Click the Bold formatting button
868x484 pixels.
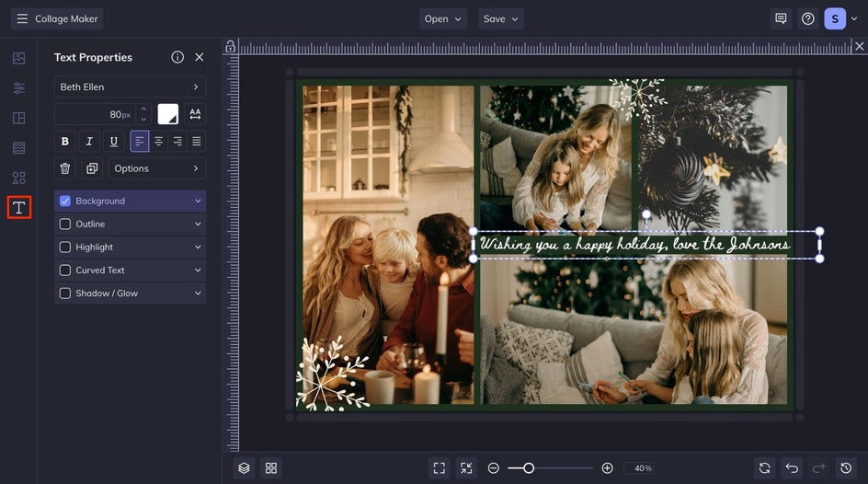coord(64,142)
